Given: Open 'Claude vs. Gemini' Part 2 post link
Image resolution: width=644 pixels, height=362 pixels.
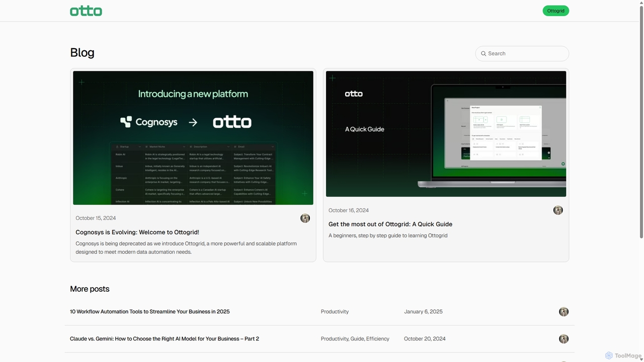Looking at the screenshot, I should [165, 339].
